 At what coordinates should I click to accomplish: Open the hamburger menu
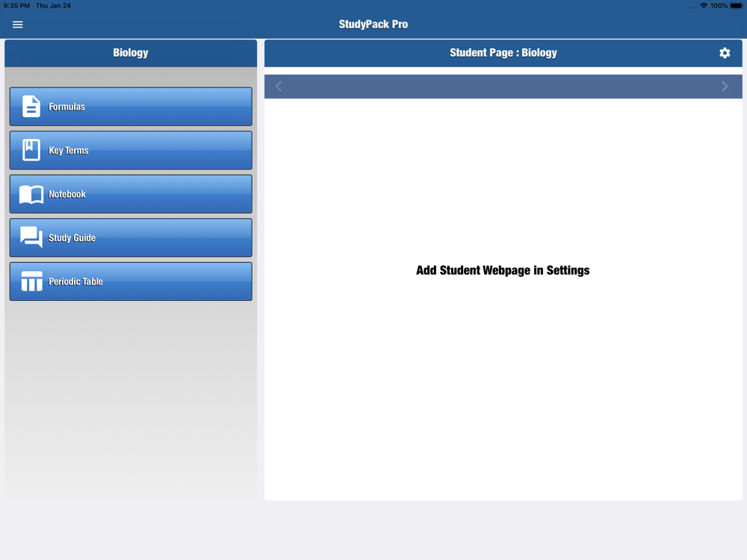pyautogui.click(x=18, y=25)
